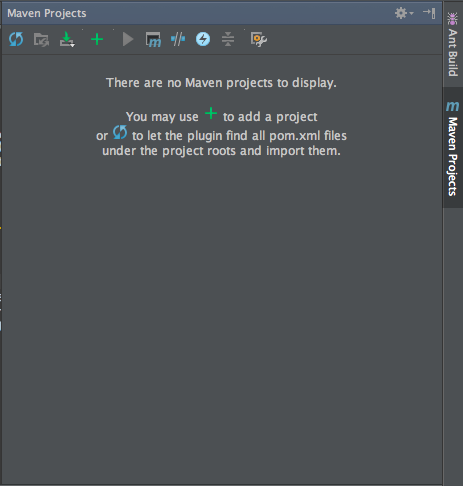Reimport all Maven projects in toolbar
Image resolution: width=463 pixels, height=486 pixels.
tap(16, 39)
